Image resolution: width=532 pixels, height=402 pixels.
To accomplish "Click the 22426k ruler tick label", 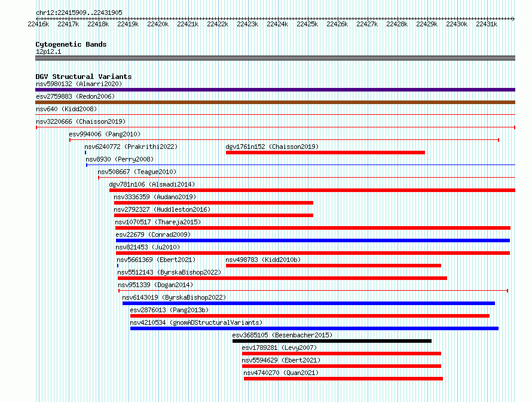I will [337, 24].
